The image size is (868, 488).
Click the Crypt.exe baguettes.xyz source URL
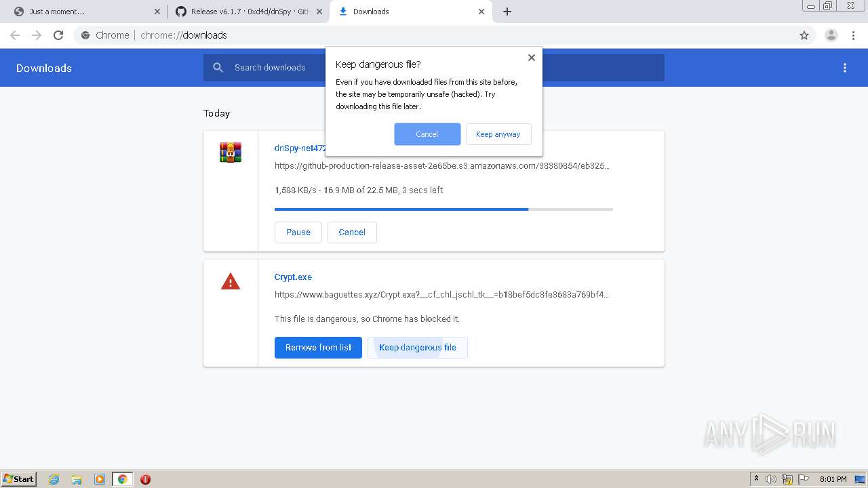coord(441,294)
